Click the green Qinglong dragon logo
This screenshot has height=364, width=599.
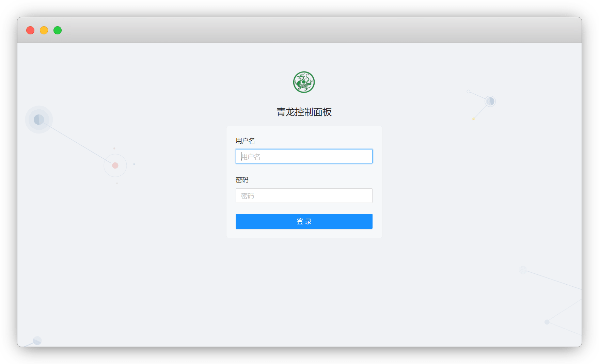tap(304, 82)
